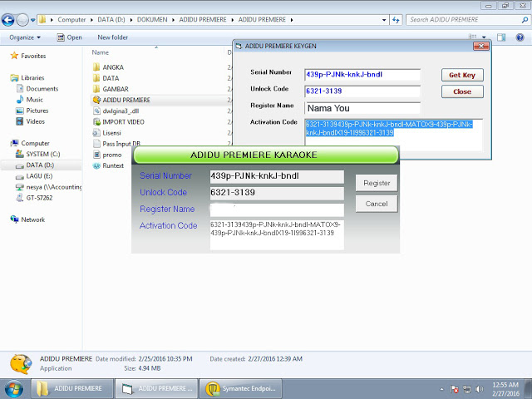Click the search magnifier icon
Screen dimensions: 532x399
525,20
